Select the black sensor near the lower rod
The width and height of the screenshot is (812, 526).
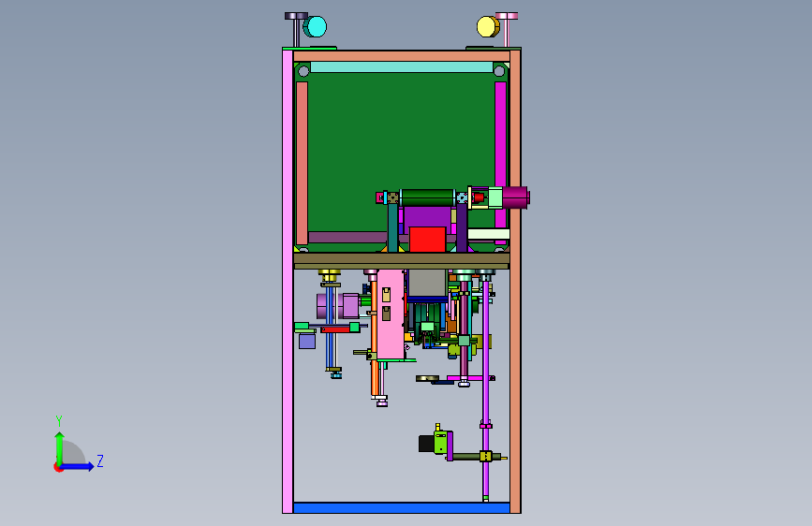[x=426, y=444]
